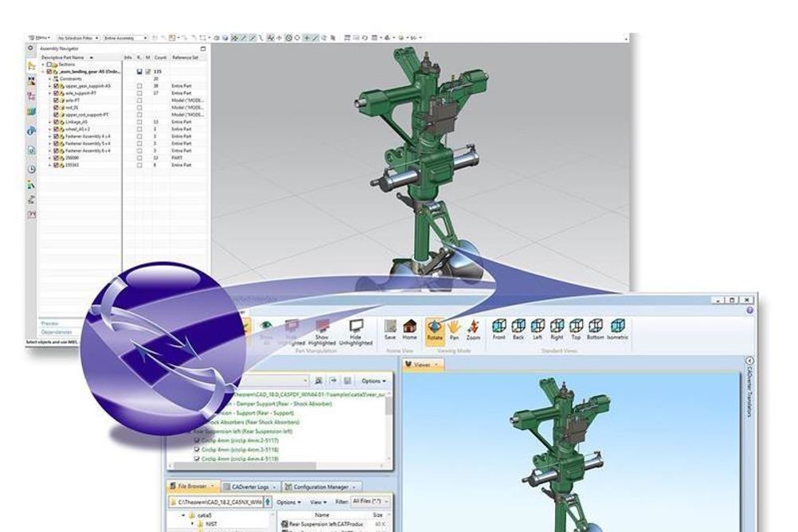798x532 pixels.
Task: Open the Internet Explorer sidebar icon in NX
Action: pyautogui.click(x=32, y=131)
